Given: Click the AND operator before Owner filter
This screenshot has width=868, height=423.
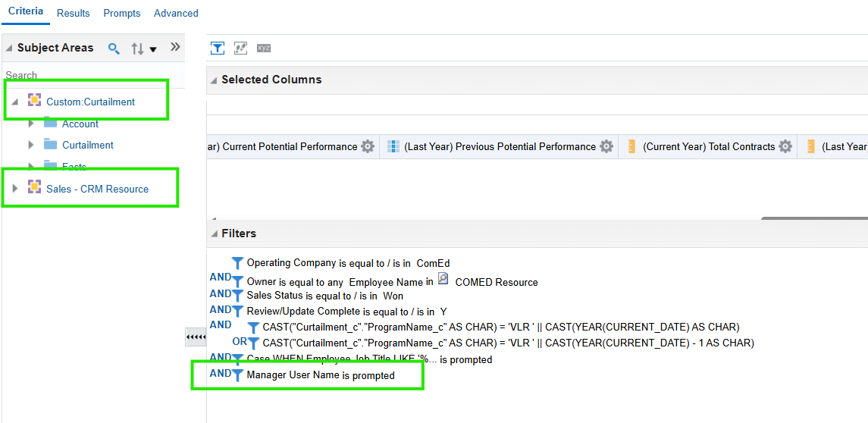Looking at the screenshot, I should point(221,277).
